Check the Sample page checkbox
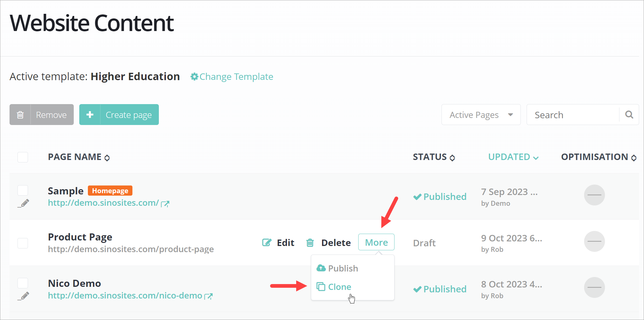This screenshot has width=644, height=320. 23,190
